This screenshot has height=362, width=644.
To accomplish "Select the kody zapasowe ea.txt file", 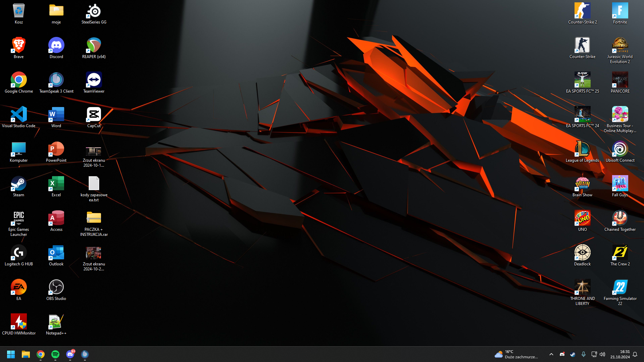I will (x=94, y=189).
